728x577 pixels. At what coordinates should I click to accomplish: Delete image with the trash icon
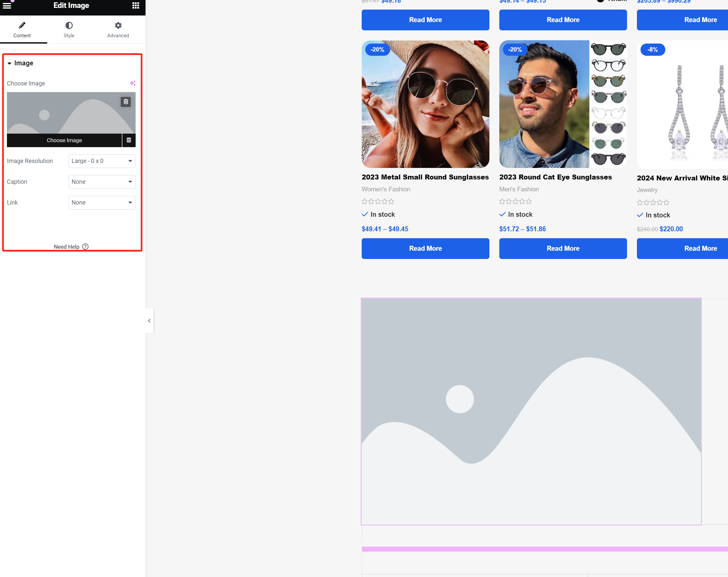126,102
